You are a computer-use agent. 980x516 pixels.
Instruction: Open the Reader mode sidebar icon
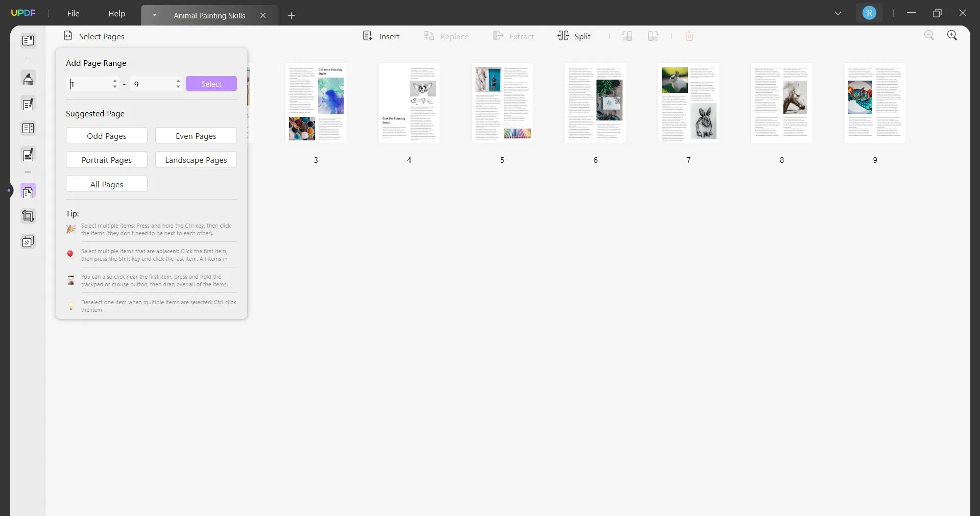tap(28, 40)
